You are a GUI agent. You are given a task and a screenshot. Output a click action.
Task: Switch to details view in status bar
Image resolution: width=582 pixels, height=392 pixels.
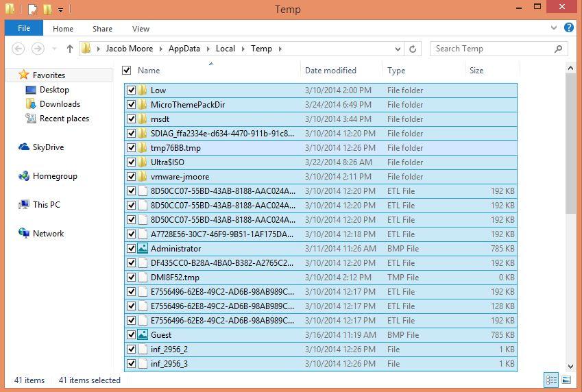(551, 380)
